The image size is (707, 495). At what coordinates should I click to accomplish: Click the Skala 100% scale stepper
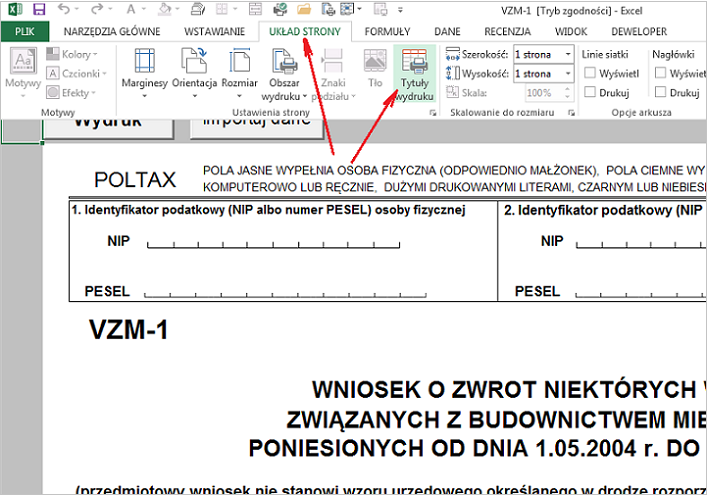point(567,93)
